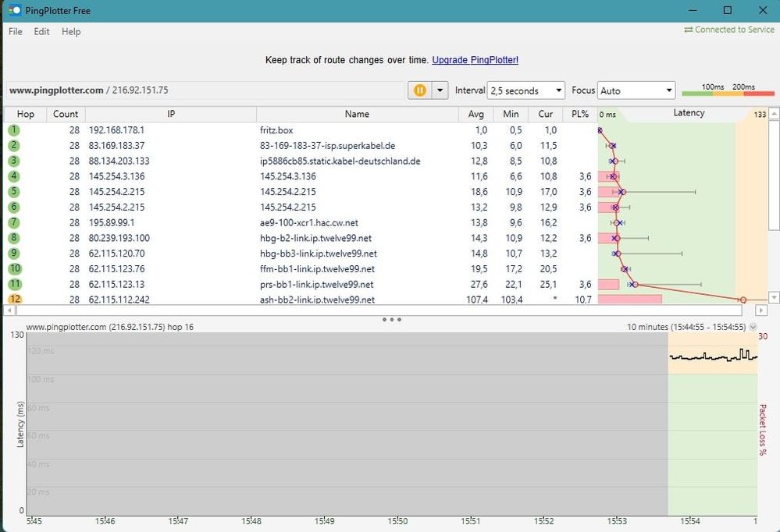Screen dimensions: 780x532
Task: Click the Avg column header
Action: coord(476,114)
